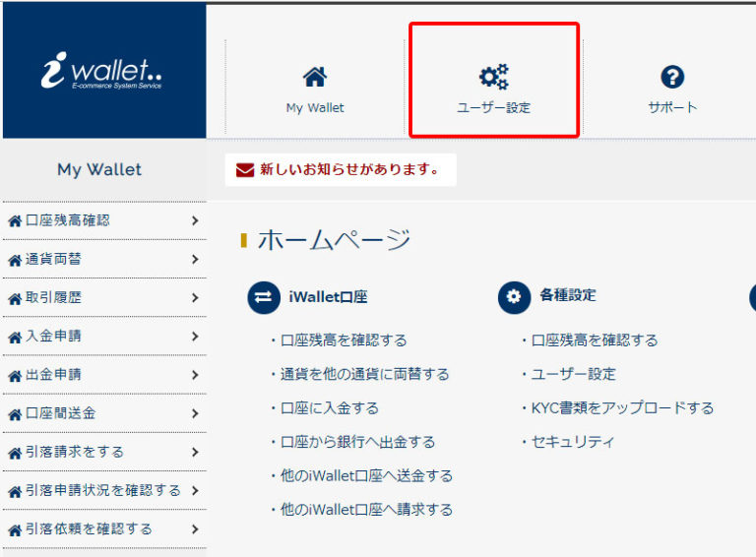Viewport: 756px width, 557px height.
Task: Click the iWallet logo
Action: (x=101, y=71)
